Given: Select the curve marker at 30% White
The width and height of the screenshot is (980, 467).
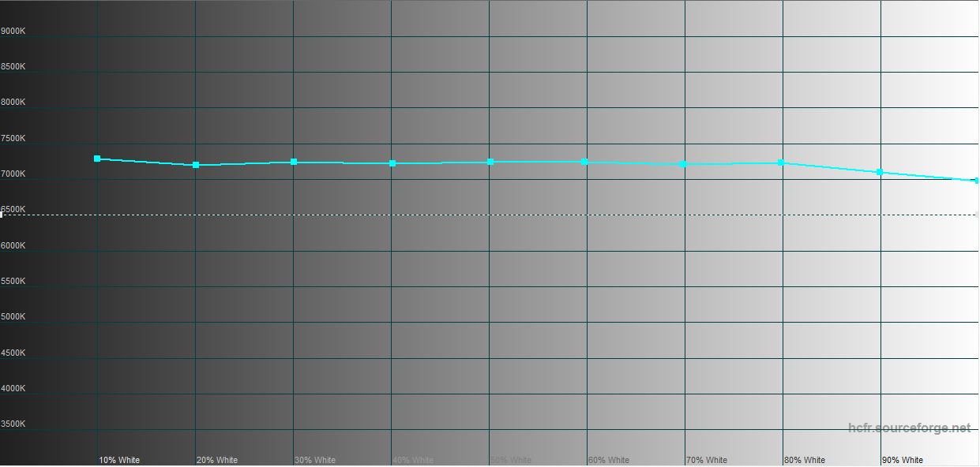Looking at the screenshot, I should (x=294, y=162).
